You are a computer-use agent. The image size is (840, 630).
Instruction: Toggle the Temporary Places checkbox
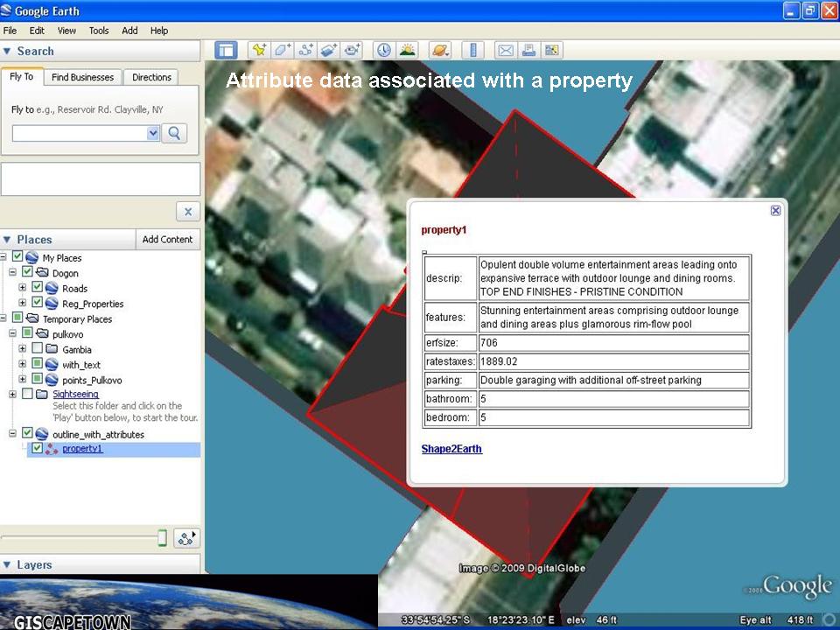(x=17, y=318)
